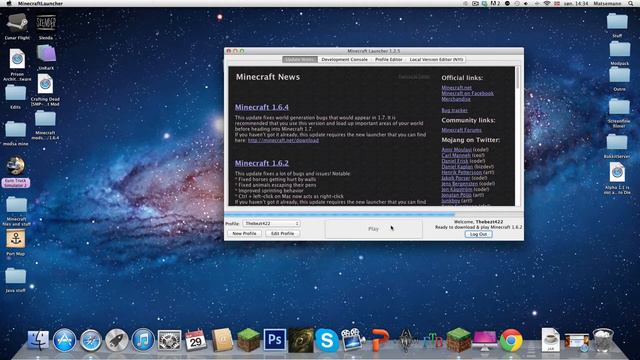Launch the App Store dock icon
Viewport: 640px width, 360px height.
coord(64,340)
